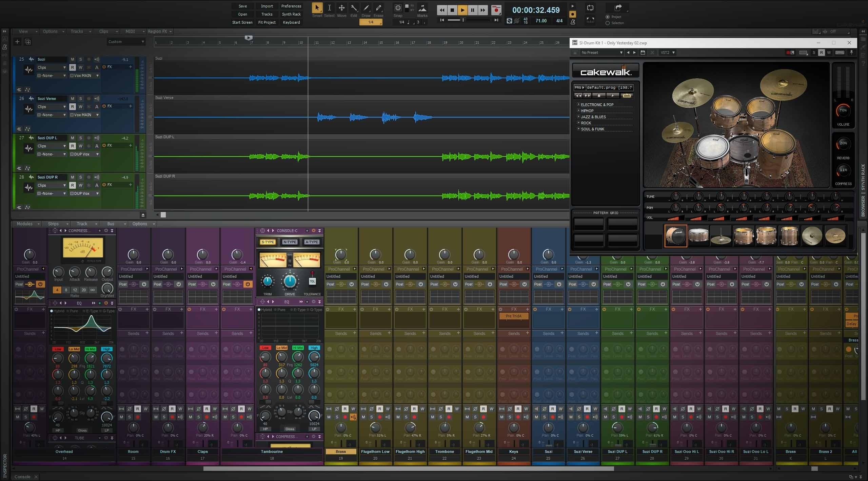Select the Project radio button
Image resolution: width=868 pixels, height=481 pixels.
click(608, 17)
